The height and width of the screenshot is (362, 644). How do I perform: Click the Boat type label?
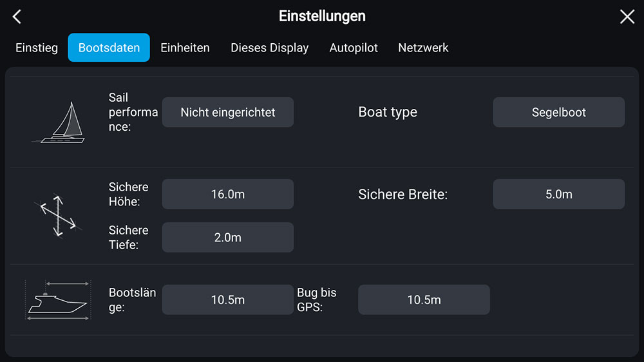coord(388,112)
